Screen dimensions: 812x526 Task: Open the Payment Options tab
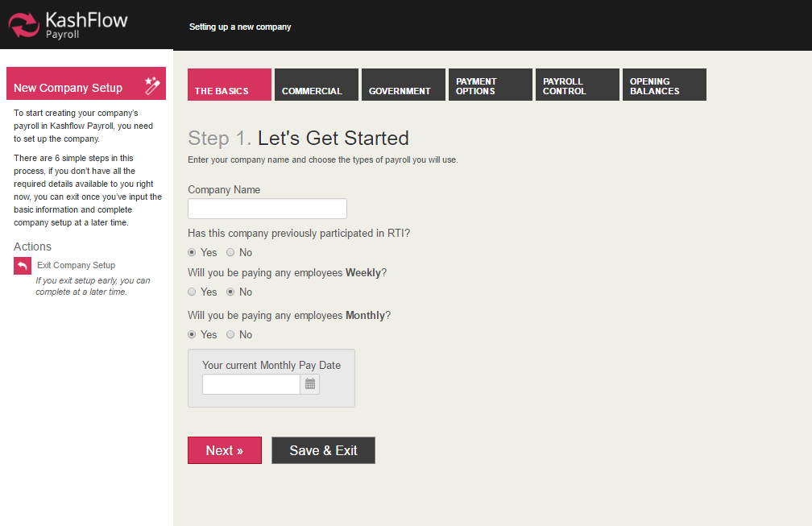click(x=491, y=85)
